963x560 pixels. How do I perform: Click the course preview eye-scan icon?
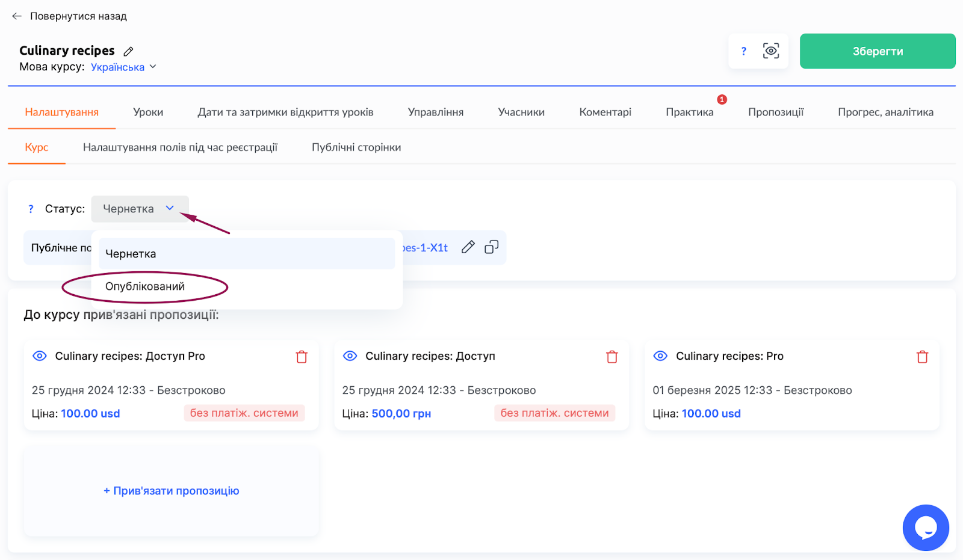771,51
